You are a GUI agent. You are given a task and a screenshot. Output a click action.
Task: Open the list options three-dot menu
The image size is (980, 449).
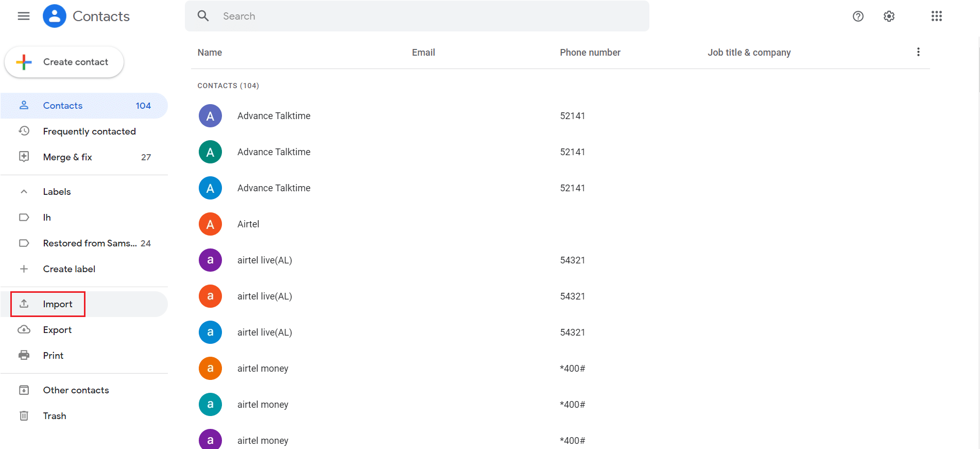point(918,52)
